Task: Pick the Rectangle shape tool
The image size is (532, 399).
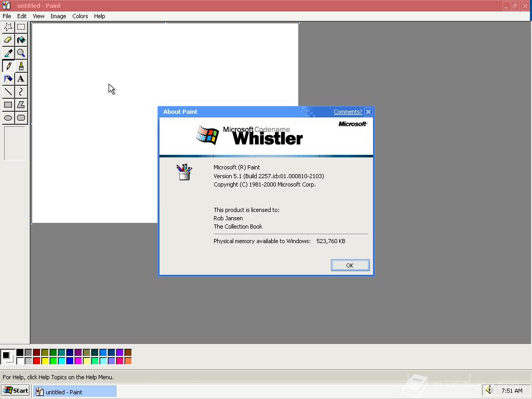Action: coord(8,105)
